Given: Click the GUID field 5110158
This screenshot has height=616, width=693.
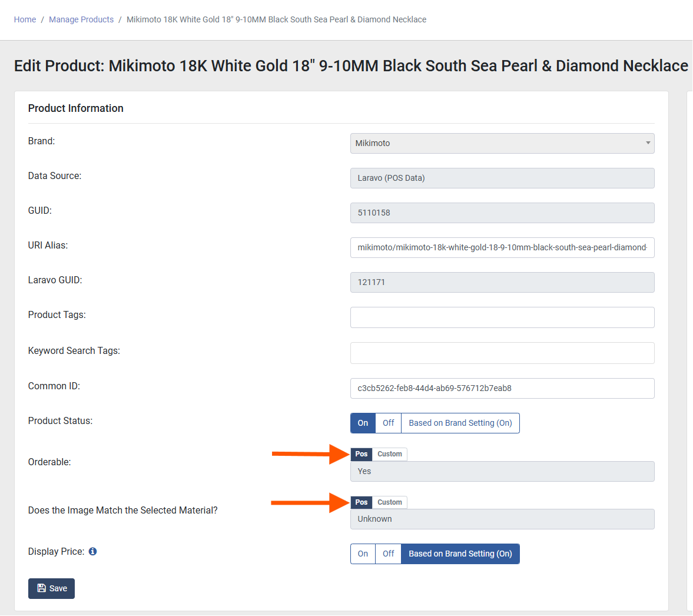Looking at the screenshot, I should tap(502, 213).
